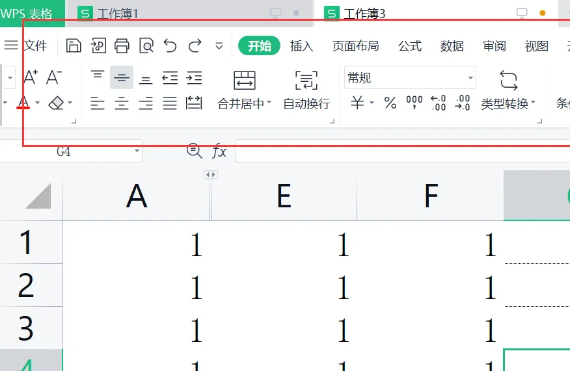
Task: Open the Name Box dropdown arrow
Action: 137,150
